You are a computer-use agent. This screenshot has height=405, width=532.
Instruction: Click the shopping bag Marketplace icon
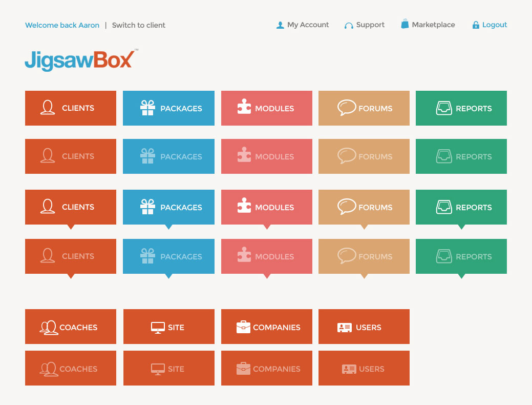[x=405, y=24]
